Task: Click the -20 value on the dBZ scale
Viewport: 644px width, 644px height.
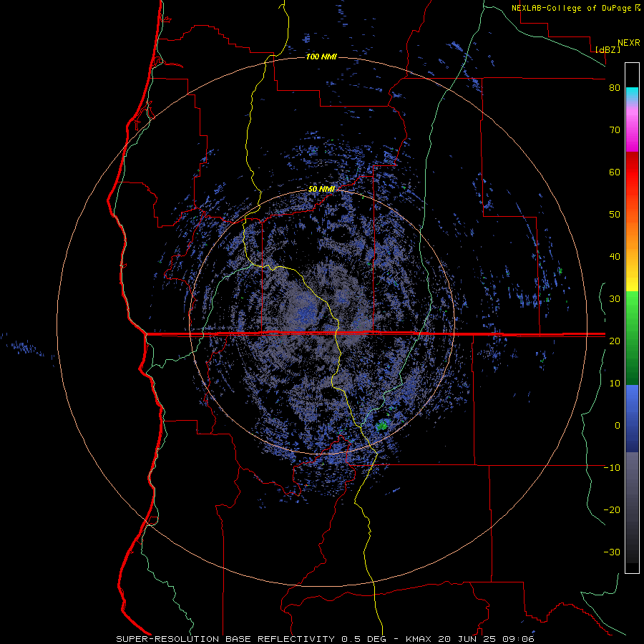Action: [612, 509]
